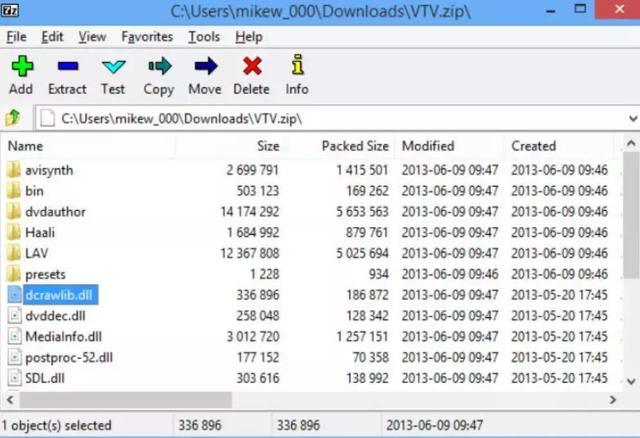Sort by Packed Size column header
The height and width of the screenshot is (438, 640).
339,146
